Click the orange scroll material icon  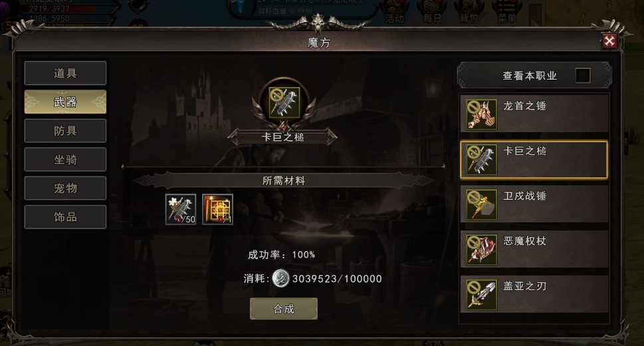pyautogui.click(x=218, y=209)
